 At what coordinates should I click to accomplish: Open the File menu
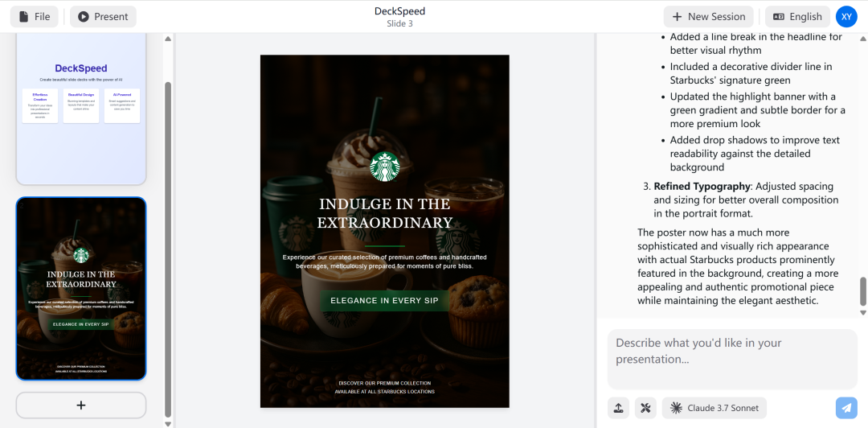pos(35,17)
